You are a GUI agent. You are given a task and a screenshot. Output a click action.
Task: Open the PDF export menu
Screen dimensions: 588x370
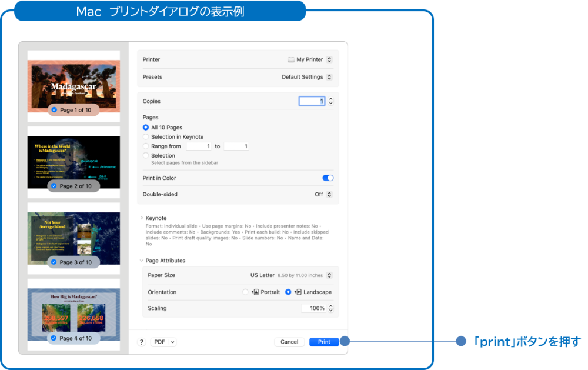163,341
